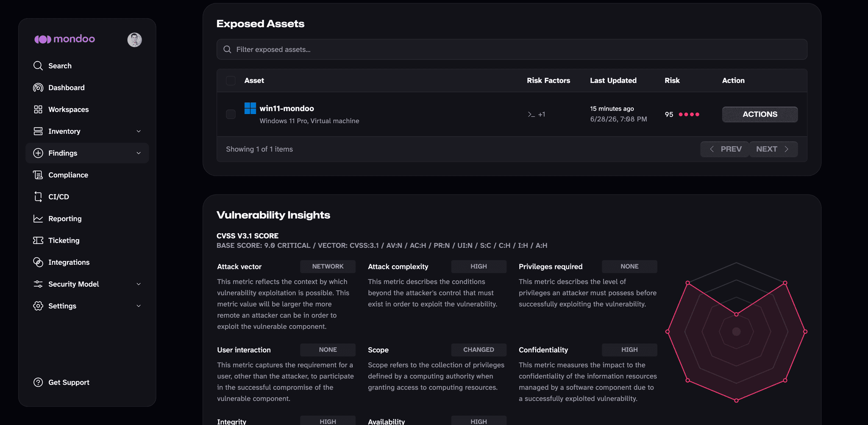868x425 pixels.
Task: Click the Get Support question icon
Action: (x=38, y=382)
